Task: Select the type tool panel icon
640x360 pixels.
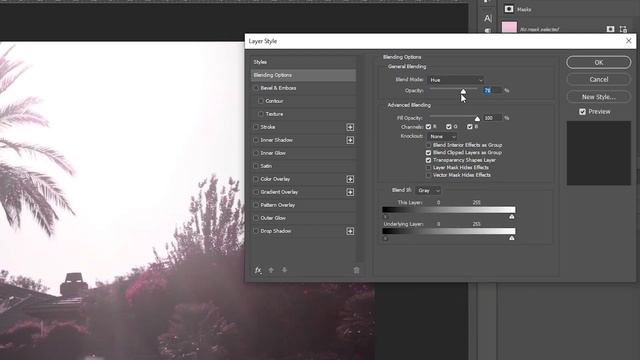Action: click(x=488, y=18)
